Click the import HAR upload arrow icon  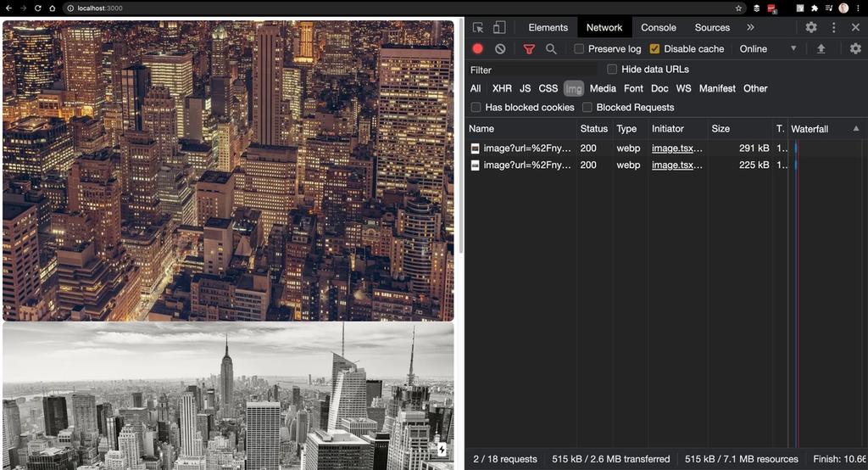point(821,49)
